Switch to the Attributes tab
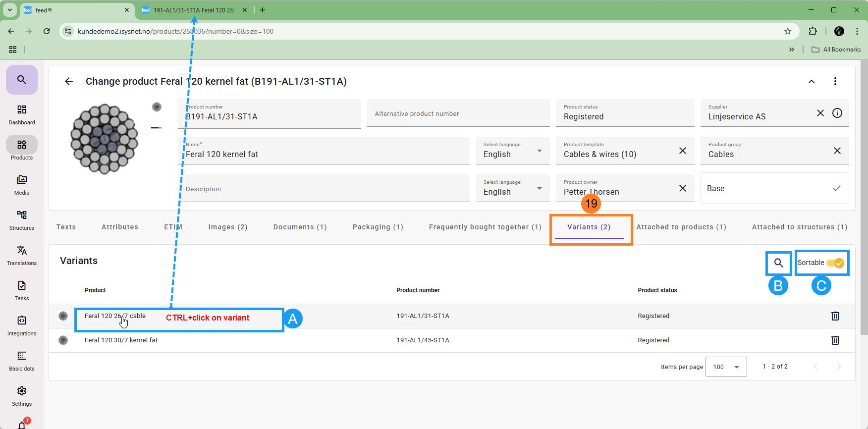 120,227
